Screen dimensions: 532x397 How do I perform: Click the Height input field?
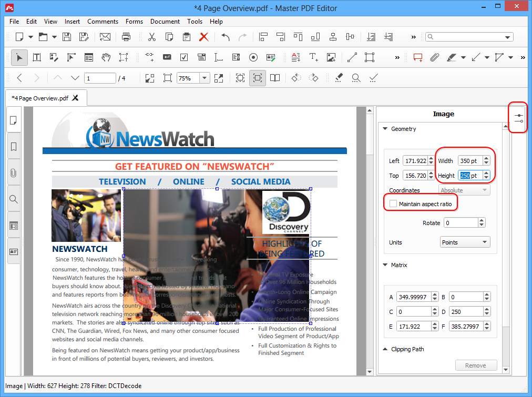pyautogui.click(x=470, y=176)
